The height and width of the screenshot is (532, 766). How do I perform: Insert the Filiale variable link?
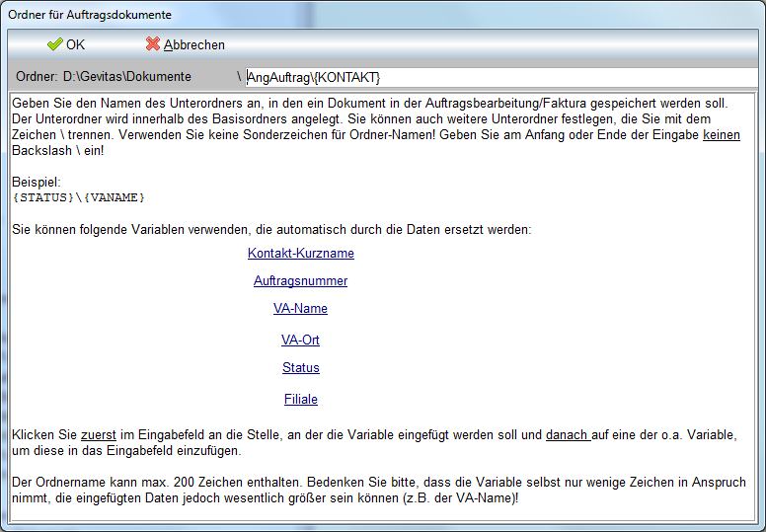coord(301,399)
